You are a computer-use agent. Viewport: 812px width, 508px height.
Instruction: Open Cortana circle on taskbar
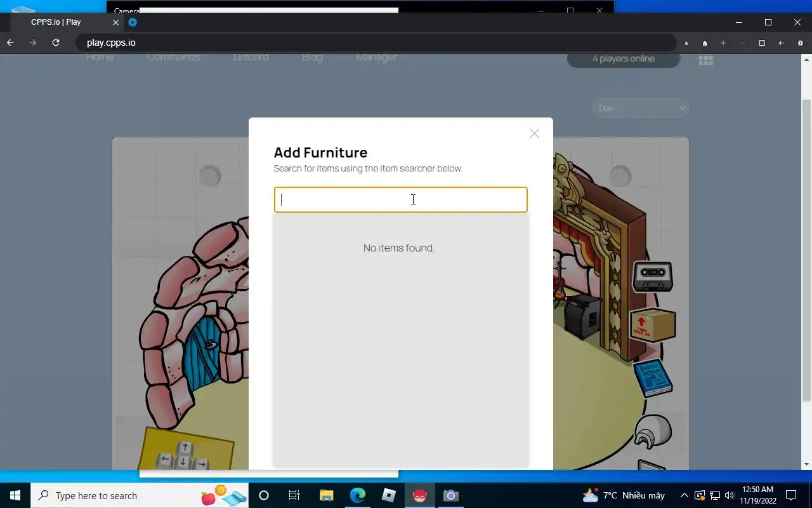tap(264, 495)
